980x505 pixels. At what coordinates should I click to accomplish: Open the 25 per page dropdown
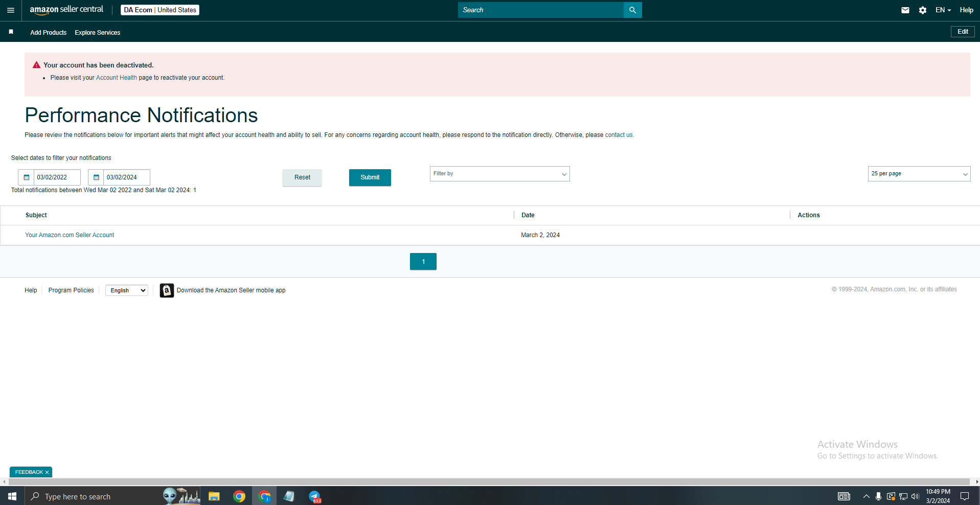pos(919,174)
